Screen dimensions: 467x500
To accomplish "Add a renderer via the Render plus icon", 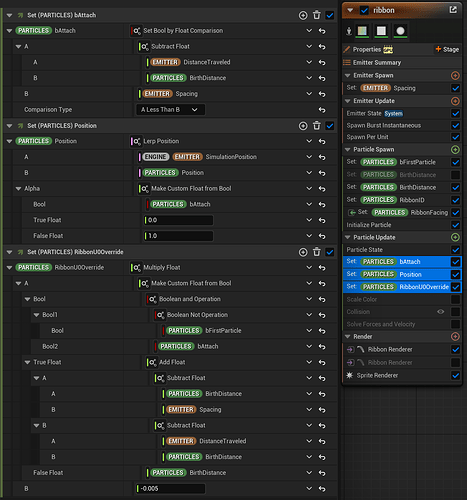I will 455,337.
